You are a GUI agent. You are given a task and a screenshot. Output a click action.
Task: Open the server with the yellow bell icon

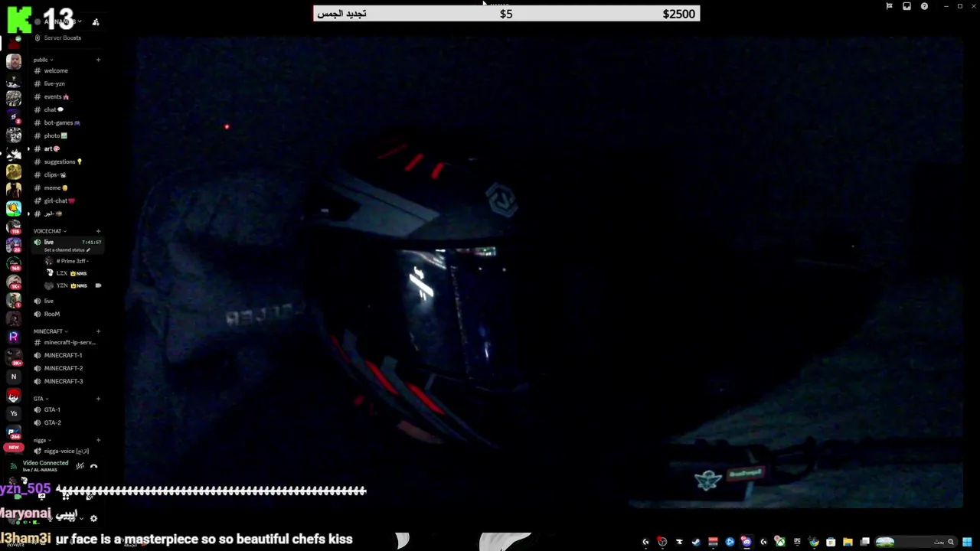tap(13, 208)
